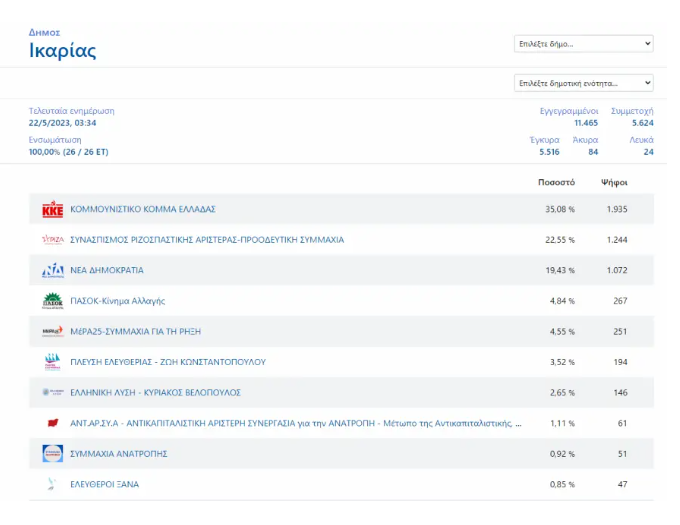Open ΕΛΛΗΝΙΚΗ ΛΥΣΗ - ΚΥΡΙΑΚΟΣ ΒΕΛΟΠΟΥΛΟΣ link
The width and height of the screenshot is (680, 525).
(155, 393)
